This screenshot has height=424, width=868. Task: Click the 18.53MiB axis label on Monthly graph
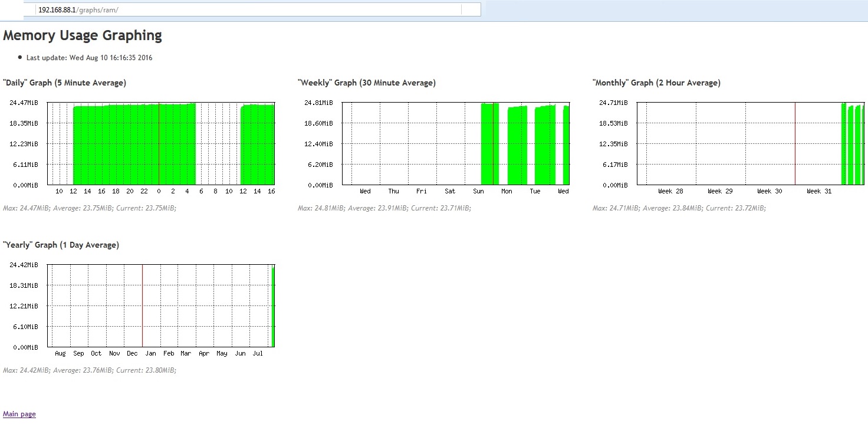click(x=613, y=123)
